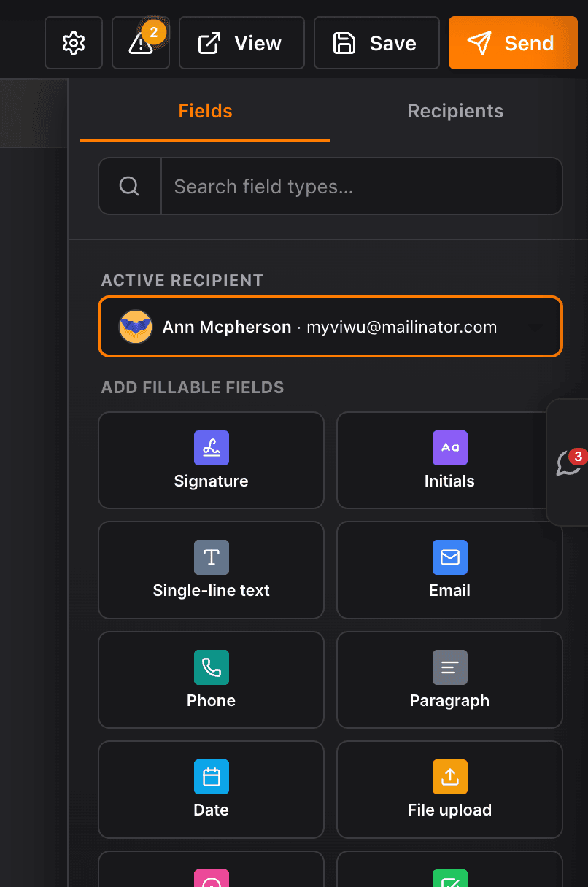This screenshot has width=588, height=887.
Task: Insert a Date field
Action: coord(211,789)
